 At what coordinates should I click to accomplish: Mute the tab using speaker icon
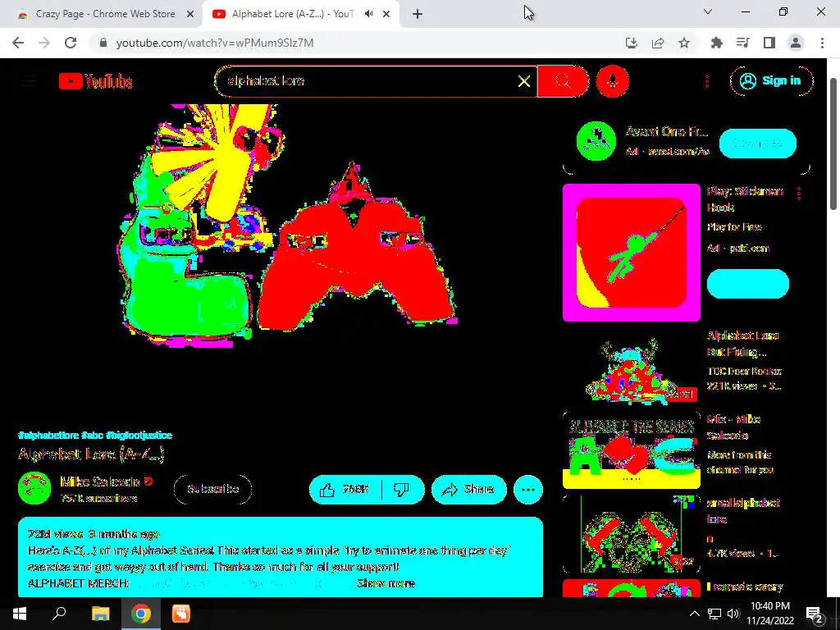[x=368, y=14]
